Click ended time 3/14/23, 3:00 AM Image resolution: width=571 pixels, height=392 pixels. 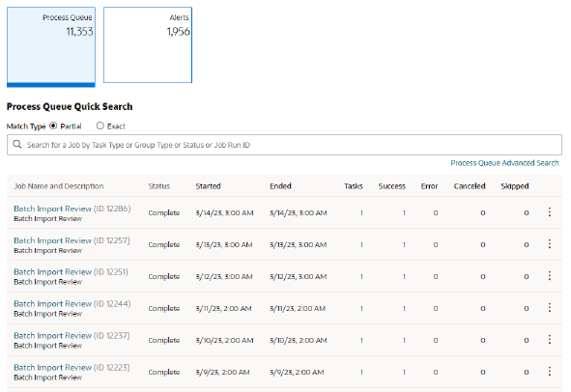point(299,212)
